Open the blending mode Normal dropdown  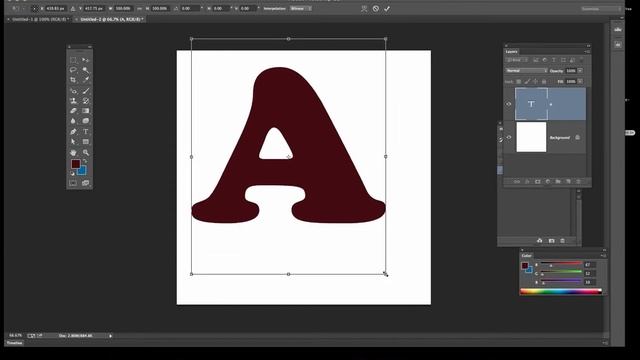click(527, 71)
